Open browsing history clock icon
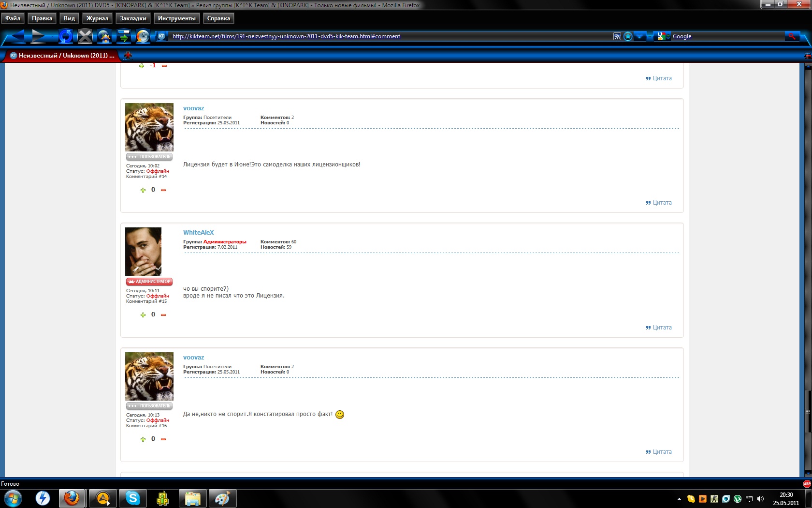Image resolution: width=812 pixels, height=508 pixels. [143, 36]
